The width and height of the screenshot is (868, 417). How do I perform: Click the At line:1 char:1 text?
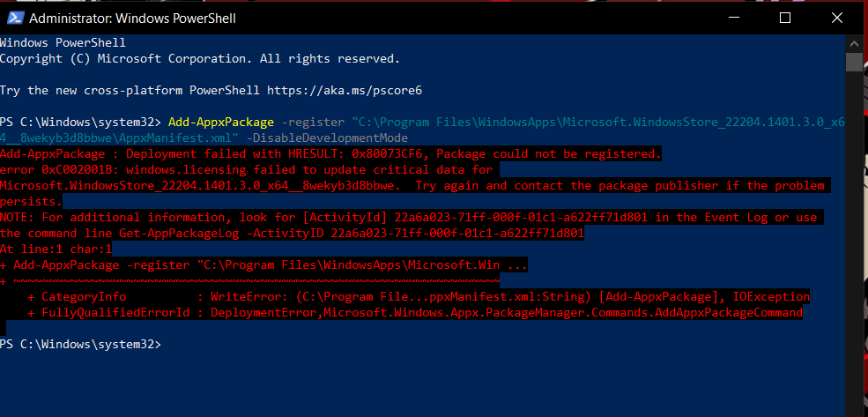56,249
